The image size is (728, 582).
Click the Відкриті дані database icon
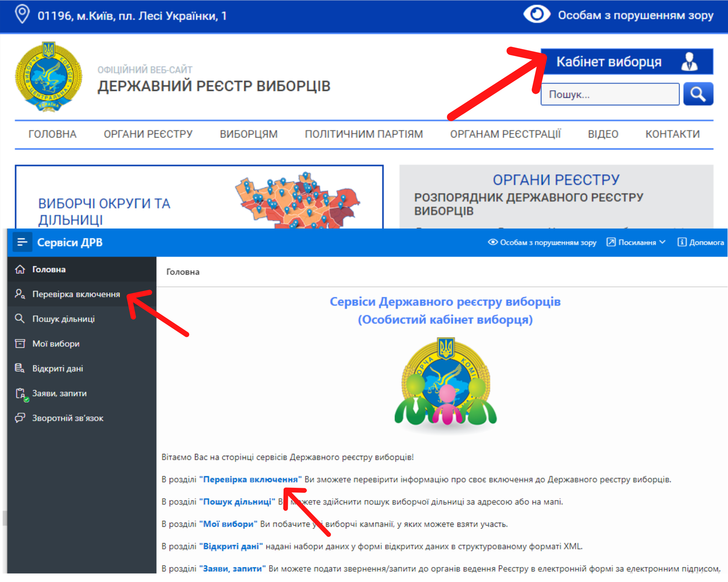tap(20, 368)
